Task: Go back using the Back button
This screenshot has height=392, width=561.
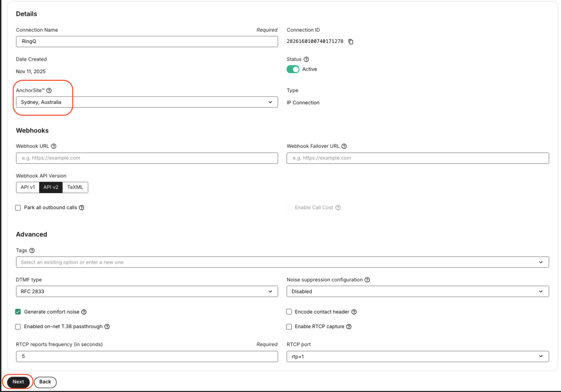Action: [45, 382]
